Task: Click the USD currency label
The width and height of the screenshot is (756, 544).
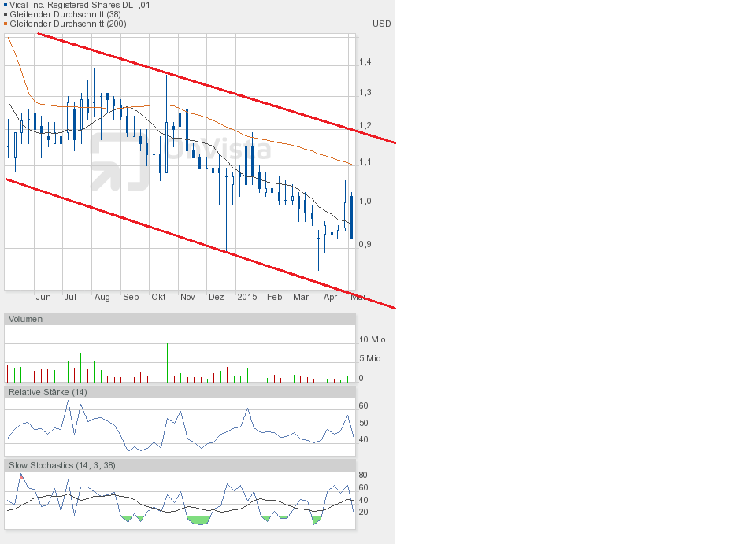Action: tap(381, 24)
